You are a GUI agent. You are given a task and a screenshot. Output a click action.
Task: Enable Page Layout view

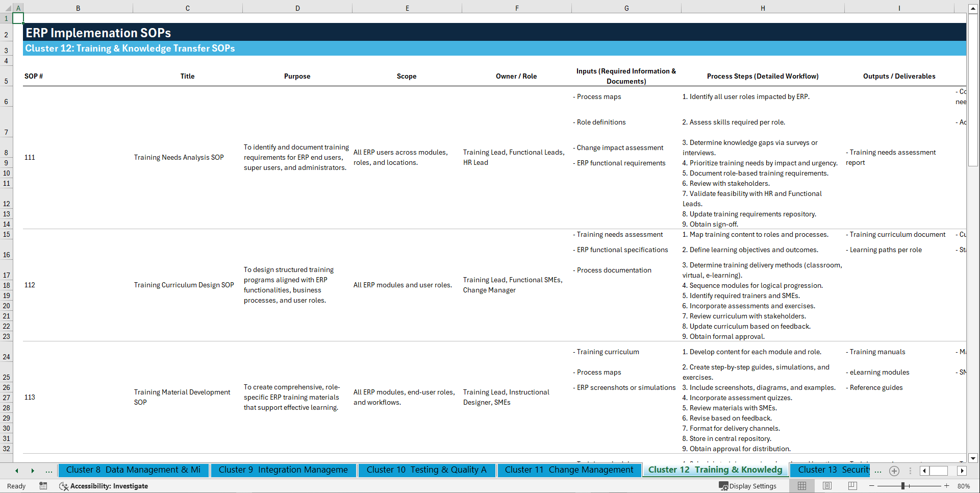point(827,486)
